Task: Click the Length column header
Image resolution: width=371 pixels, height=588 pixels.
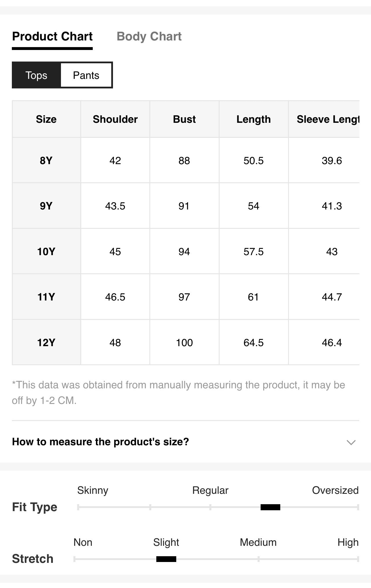Action: pyautogui.click(x=254, y=119)
